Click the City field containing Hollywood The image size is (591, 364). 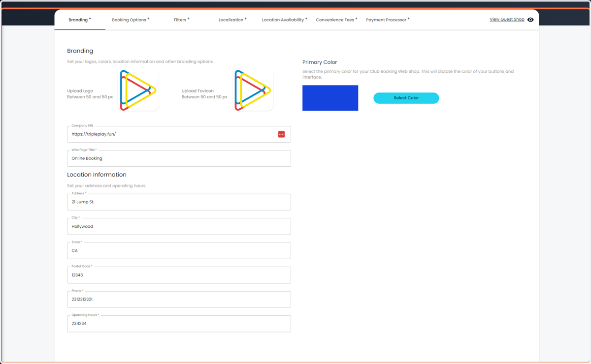click(x=179, y=226)
